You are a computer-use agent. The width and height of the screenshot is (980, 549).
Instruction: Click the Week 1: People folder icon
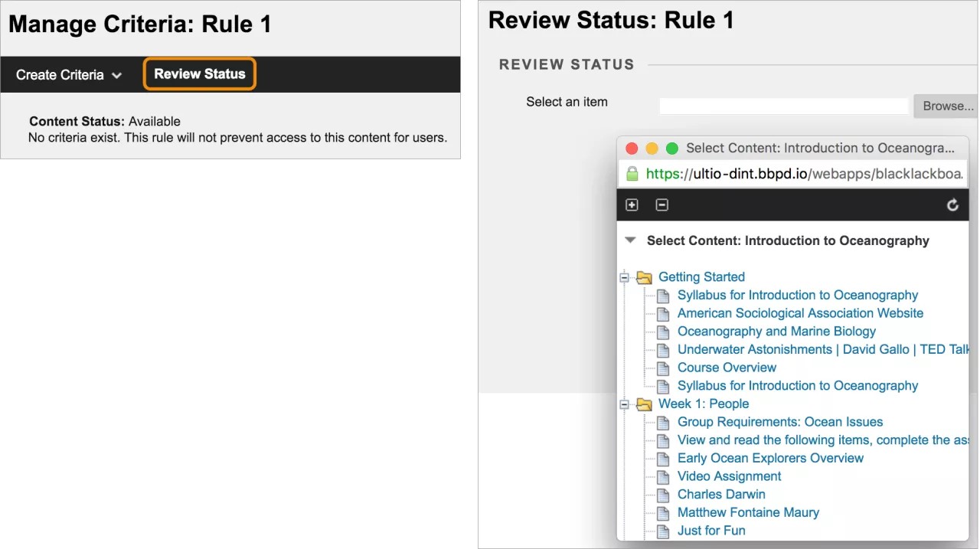[644, 404]
